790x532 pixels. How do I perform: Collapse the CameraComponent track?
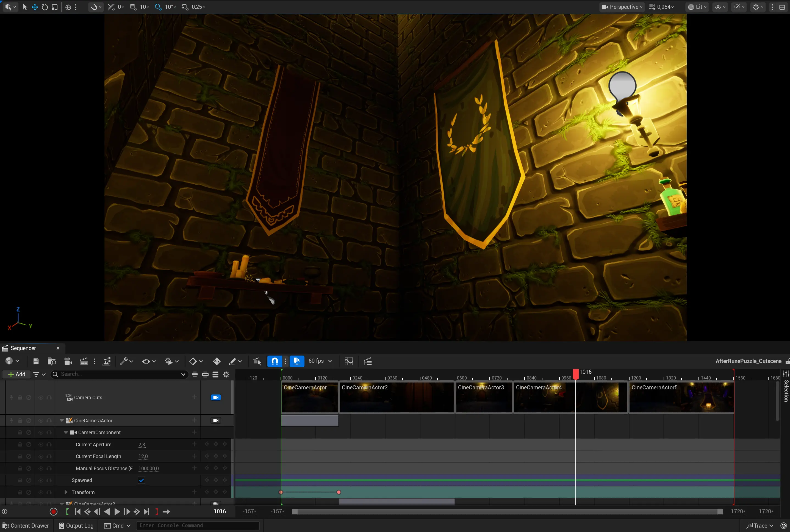[66, 432]
